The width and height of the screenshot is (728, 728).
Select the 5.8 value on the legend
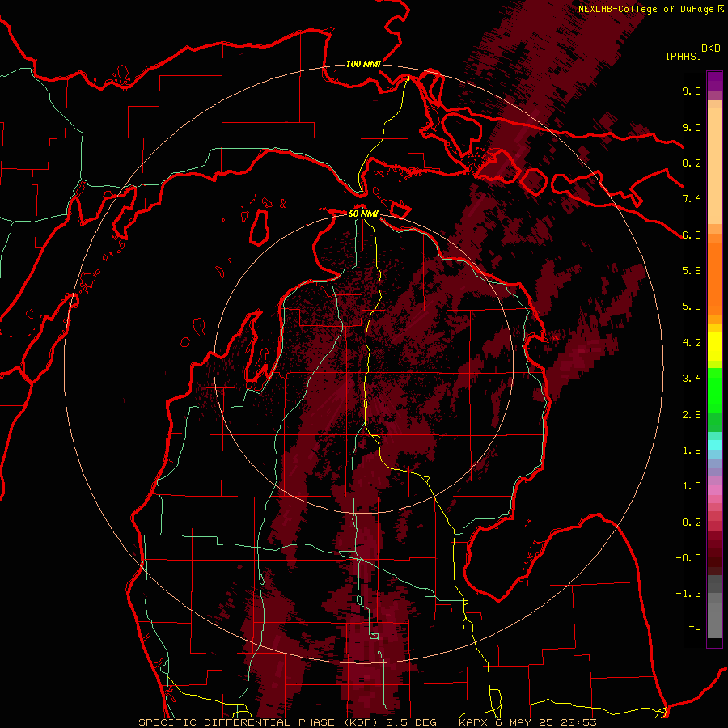692,271
